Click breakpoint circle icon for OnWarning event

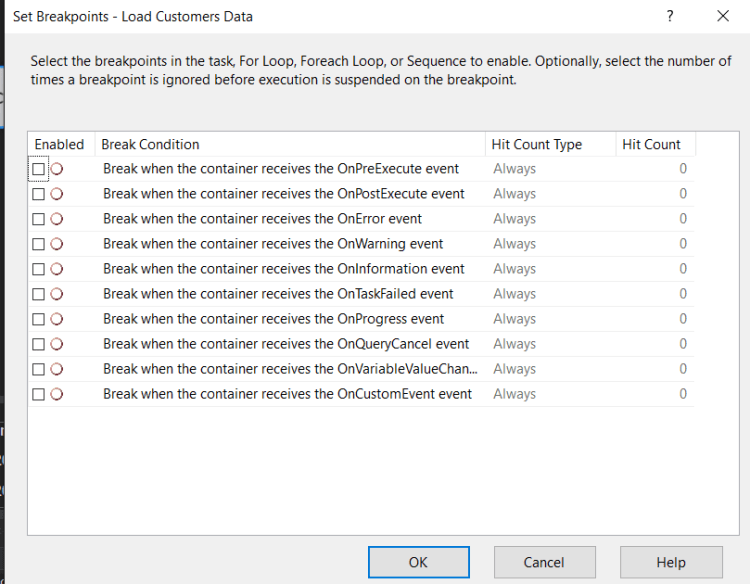coord(57,244)
